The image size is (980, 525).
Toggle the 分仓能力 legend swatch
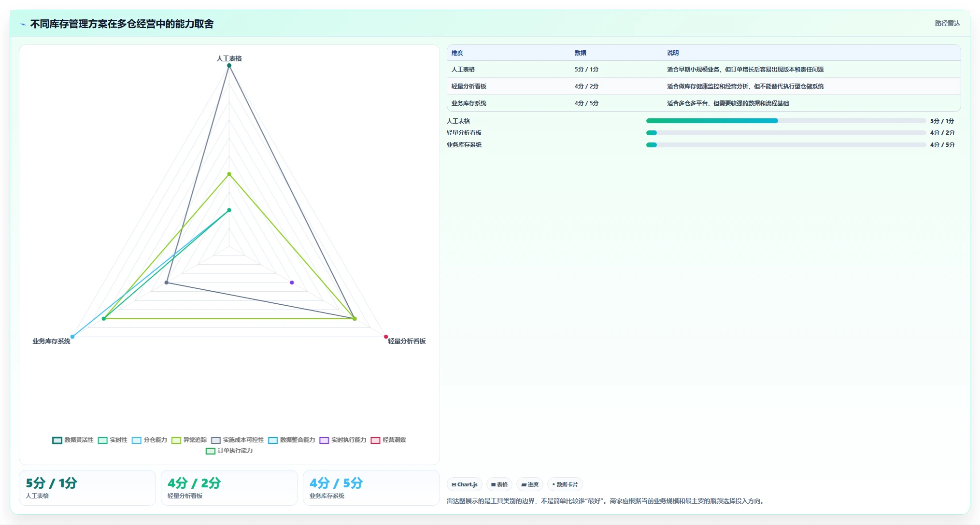136,440
